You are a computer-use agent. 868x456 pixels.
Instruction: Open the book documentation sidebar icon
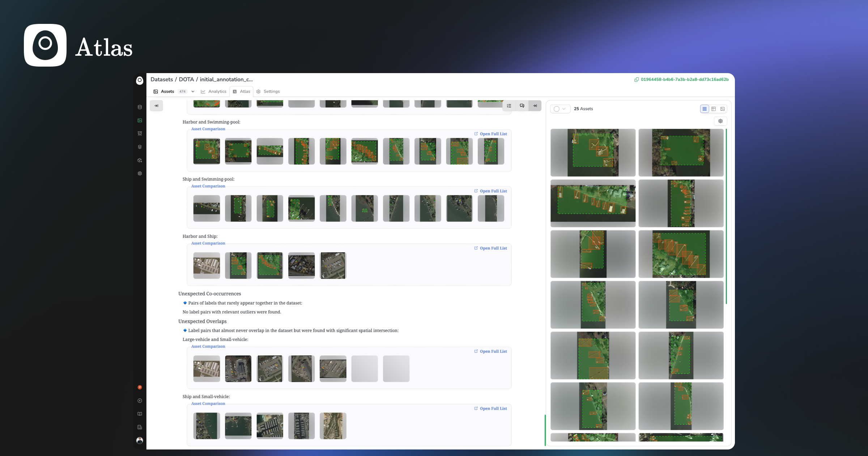point(140,414)
